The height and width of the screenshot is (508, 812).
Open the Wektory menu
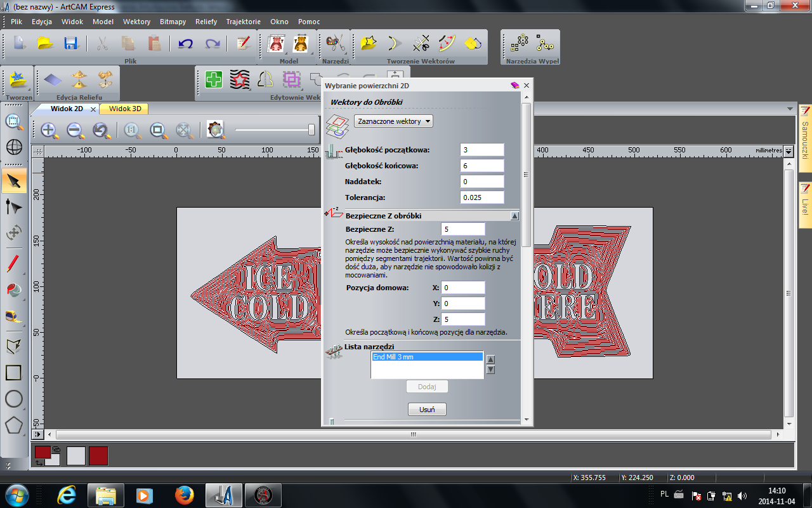pos(136,22)
